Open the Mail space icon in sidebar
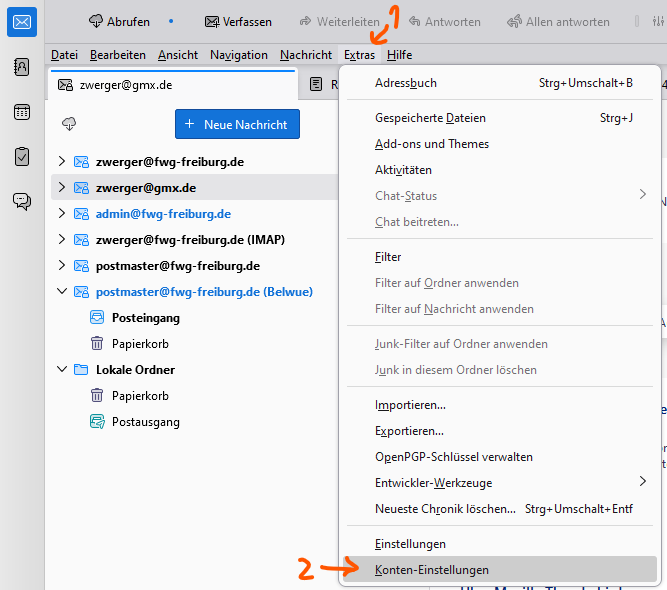667x590 pixels. point(22,21)
